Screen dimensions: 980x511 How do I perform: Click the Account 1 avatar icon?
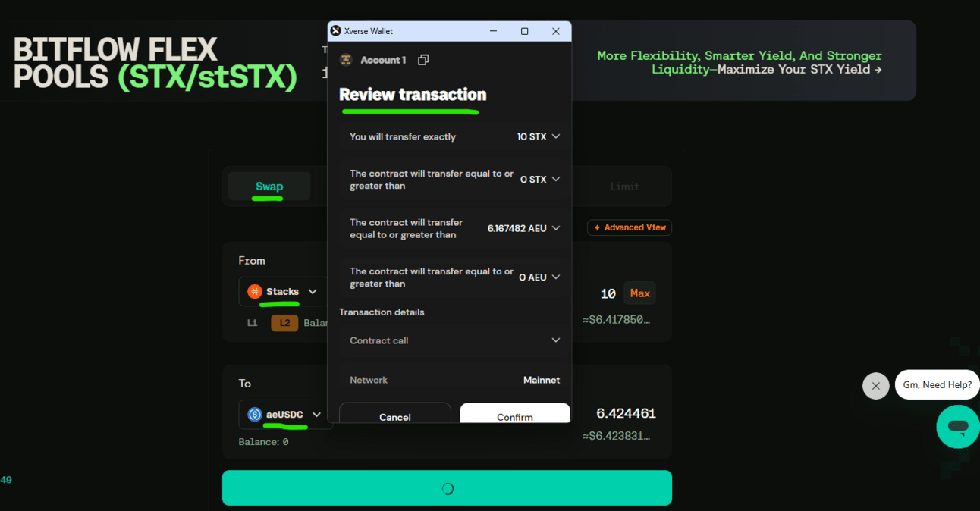pos(346,60)
